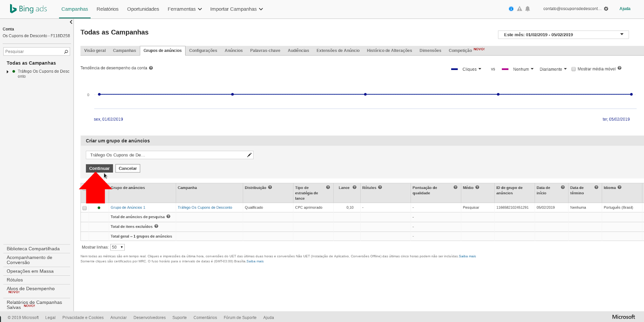The width and height of the screenshot is (644, 322).
Task: Open the Nenhum comparison metric dropdown
Action: pos(523,69)
